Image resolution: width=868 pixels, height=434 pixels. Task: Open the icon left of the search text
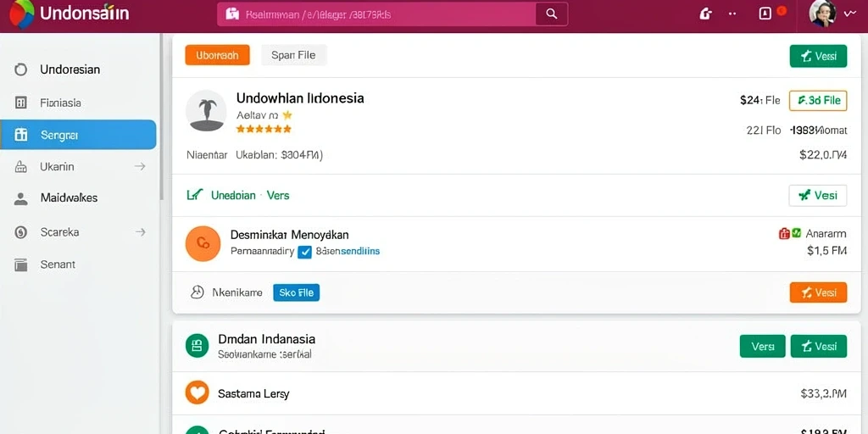232,14
